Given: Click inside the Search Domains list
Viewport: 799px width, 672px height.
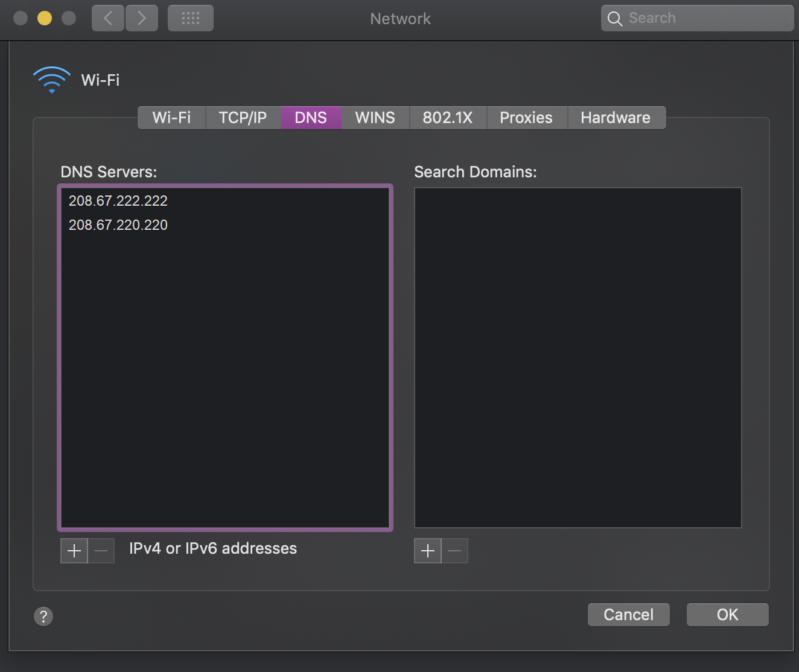Looking at the screenshot, I should (578, 358).
